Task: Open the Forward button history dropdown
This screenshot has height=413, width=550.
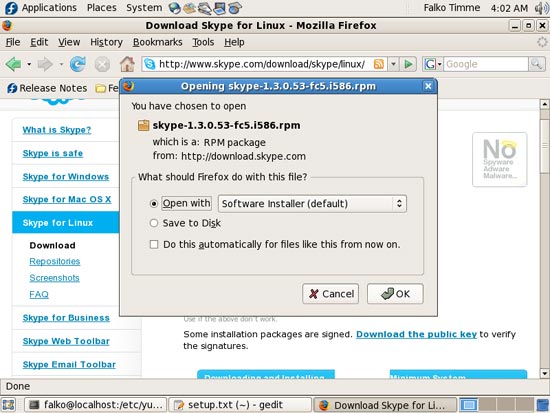Action: pos(61,65)
